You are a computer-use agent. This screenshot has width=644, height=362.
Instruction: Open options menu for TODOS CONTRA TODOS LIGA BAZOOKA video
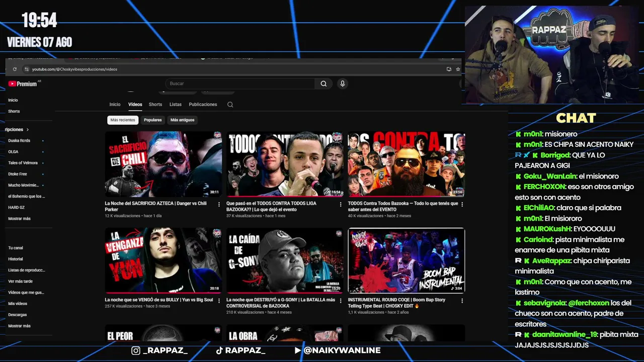pyautogui.click(x=341, y=204)
